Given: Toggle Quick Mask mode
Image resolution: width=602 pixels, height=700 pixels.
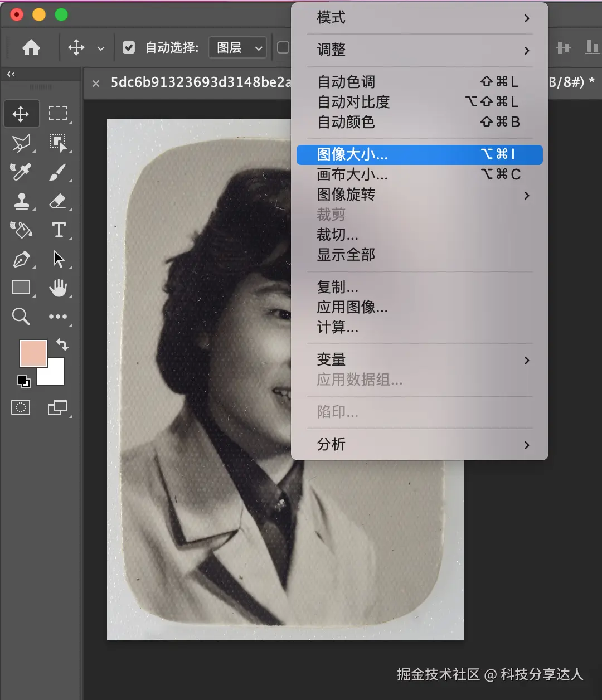Looking at the screenshot, I should 21,407.
